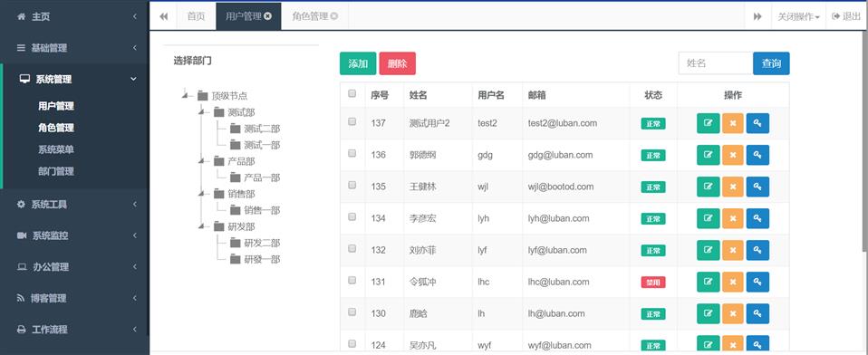This screenshot has height=355, width=868.
Task: Click the green 添加 button
Action: click(358, 63)
